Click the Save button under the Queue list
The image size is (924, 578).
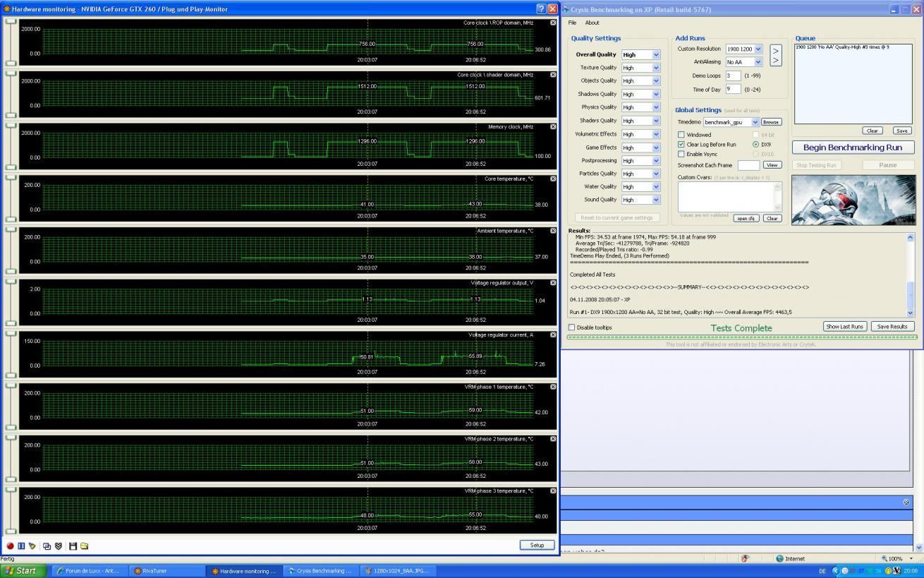[x=901, y=131]
